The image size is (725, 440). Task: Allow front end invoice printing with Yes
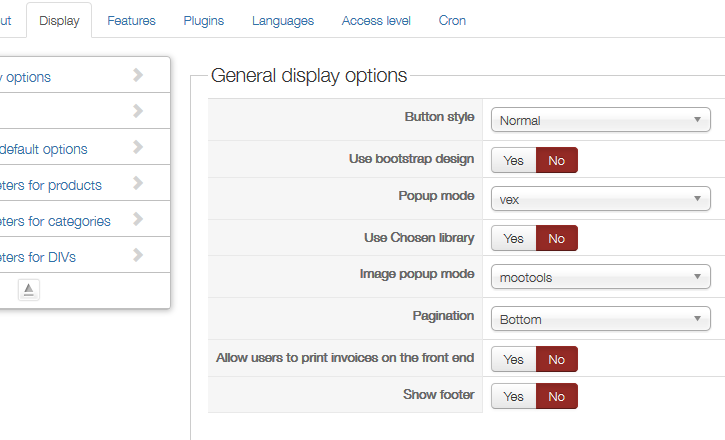click(x=513, y=359)
